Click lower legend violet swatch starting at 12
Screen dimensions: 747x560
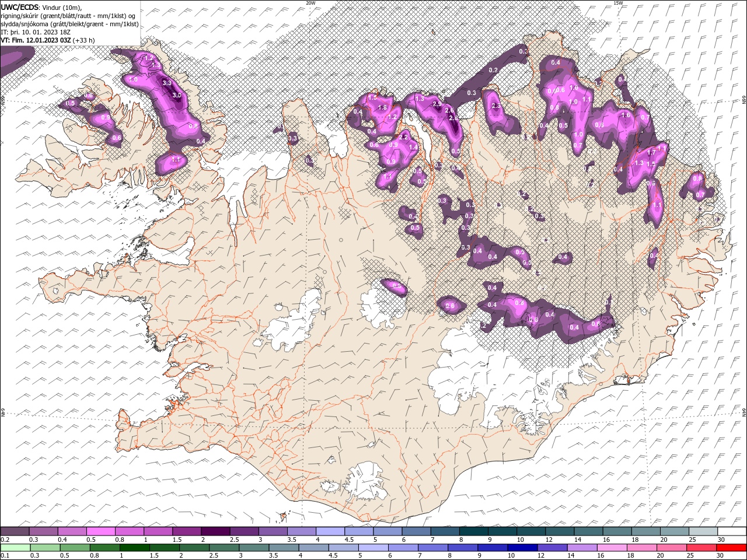point(552,548)
